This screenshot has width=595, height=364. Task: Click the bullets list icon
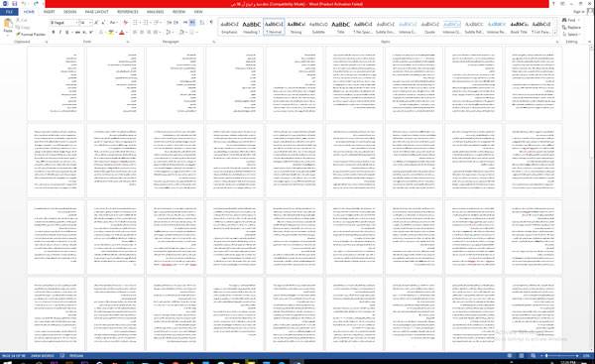(136, 23)
